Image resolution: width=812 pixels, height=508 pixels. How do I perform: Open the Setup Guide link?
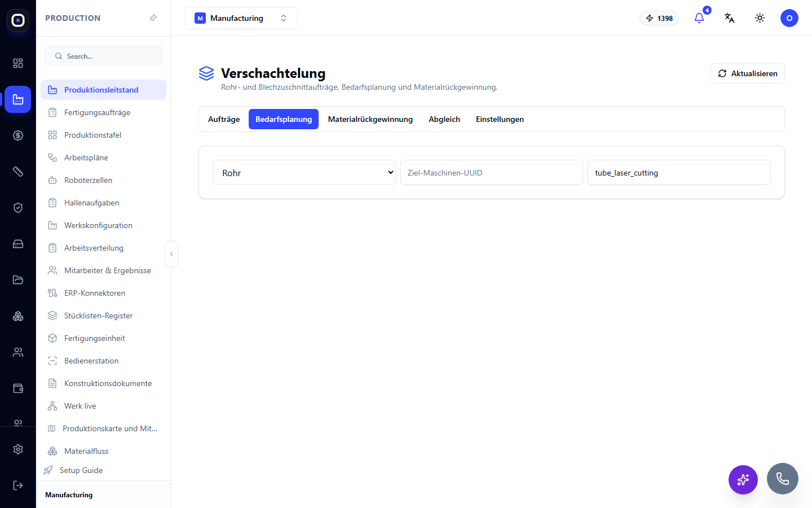click(81, 470)
